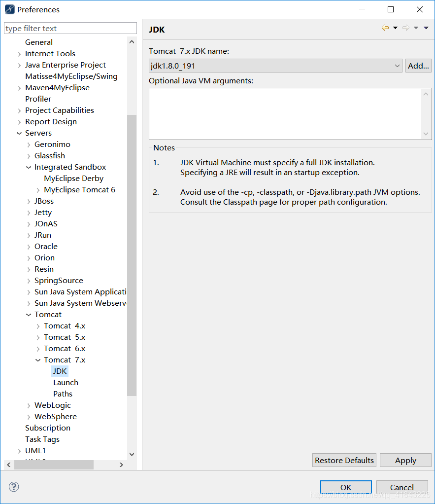Select Sun Java System Webserver tree item
This screenshot has height=504, width=435.
click(80, 303)
